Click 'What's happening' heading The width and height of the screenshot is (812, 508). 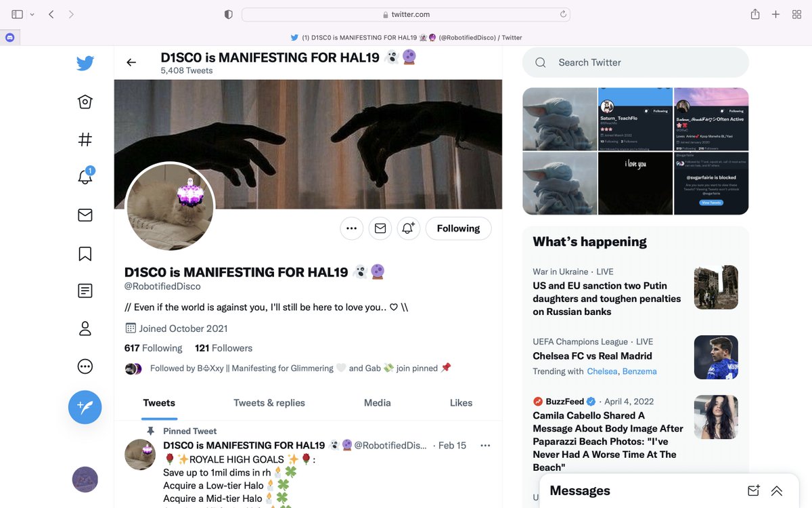tap(589, 242)
